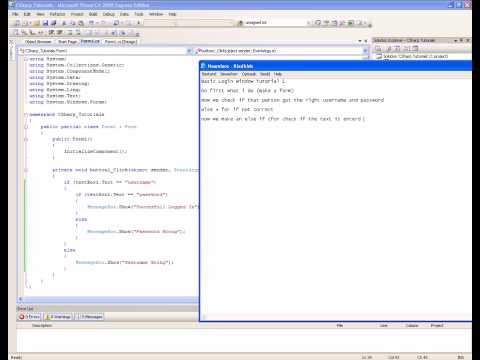Click the Save icon in Visual Studio toolbar
480x360 pixels.
(x=45, y=23)
